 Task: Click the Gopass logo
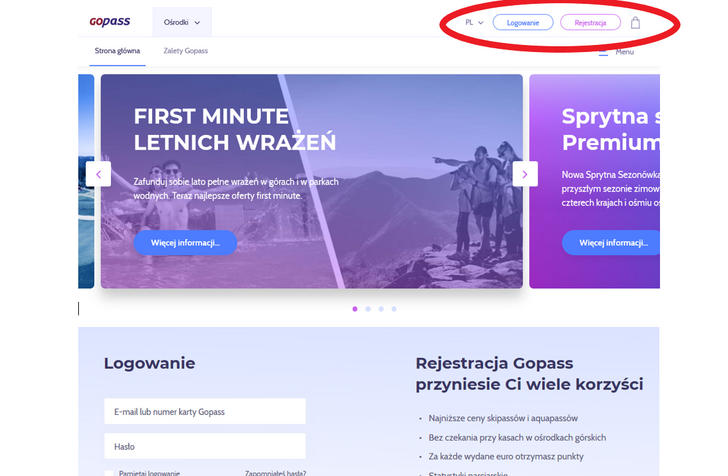pos(110,22)
